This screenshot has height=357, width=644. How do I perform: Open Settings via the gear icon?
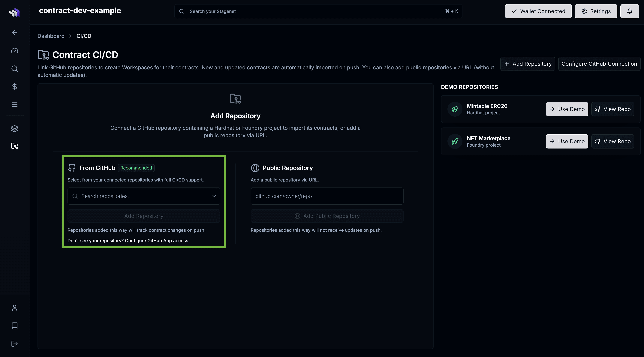tap(596, 11)
